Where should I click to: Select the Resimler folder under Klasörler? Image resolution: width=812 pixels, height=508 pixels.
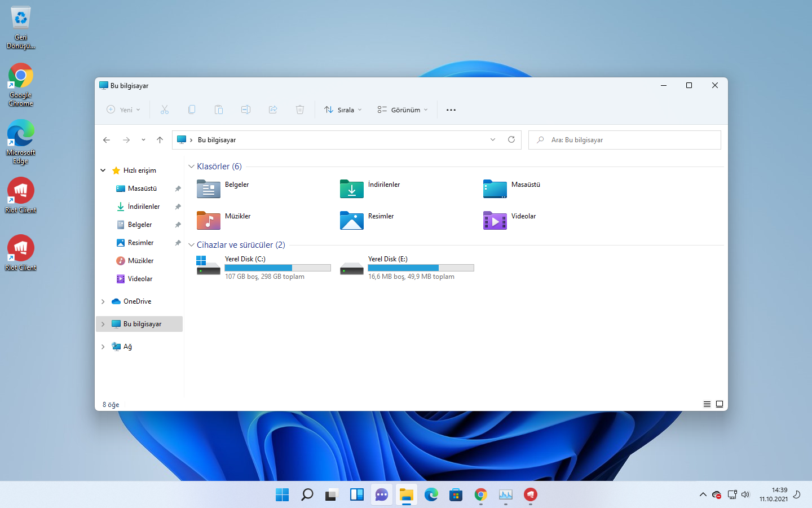click(x=367, y=220)
